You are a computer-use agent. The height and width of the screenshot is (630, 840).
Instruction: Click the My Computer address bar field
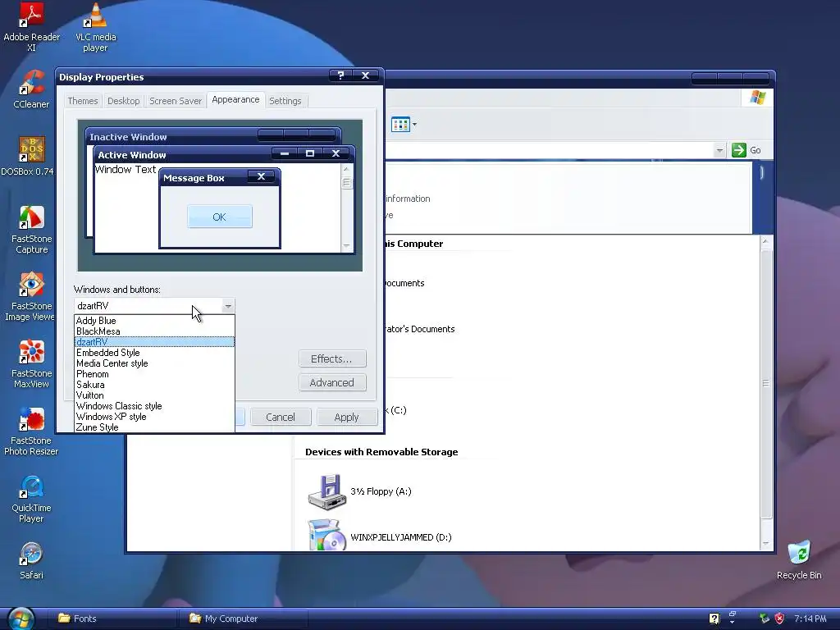555,151
